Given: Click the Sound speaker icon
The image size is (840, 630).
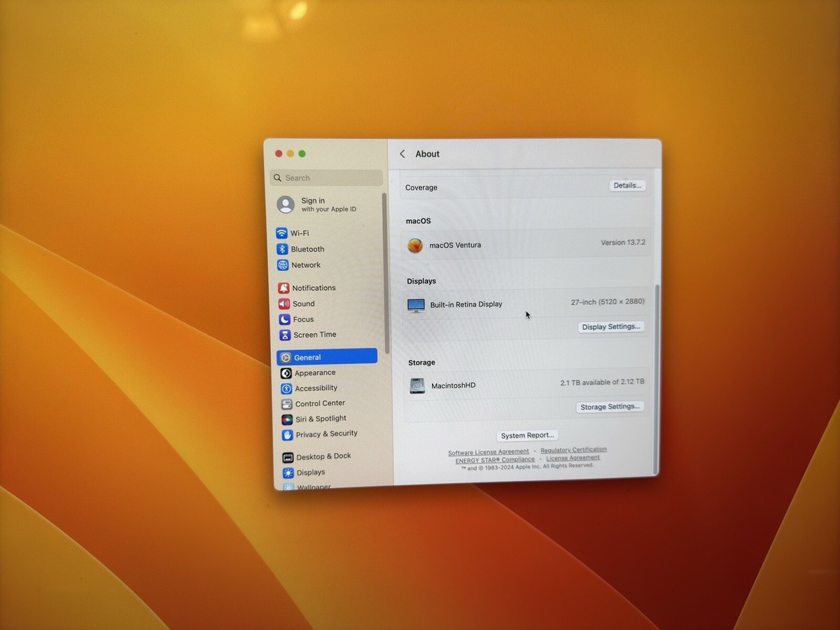Looking at the screenshot, I should click(x=284, y=304).
